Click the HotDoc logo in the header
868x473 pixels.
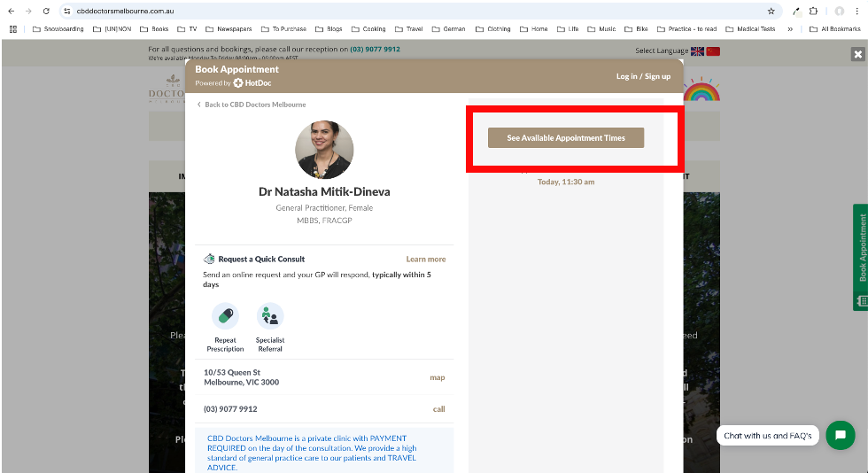(252, 83)
